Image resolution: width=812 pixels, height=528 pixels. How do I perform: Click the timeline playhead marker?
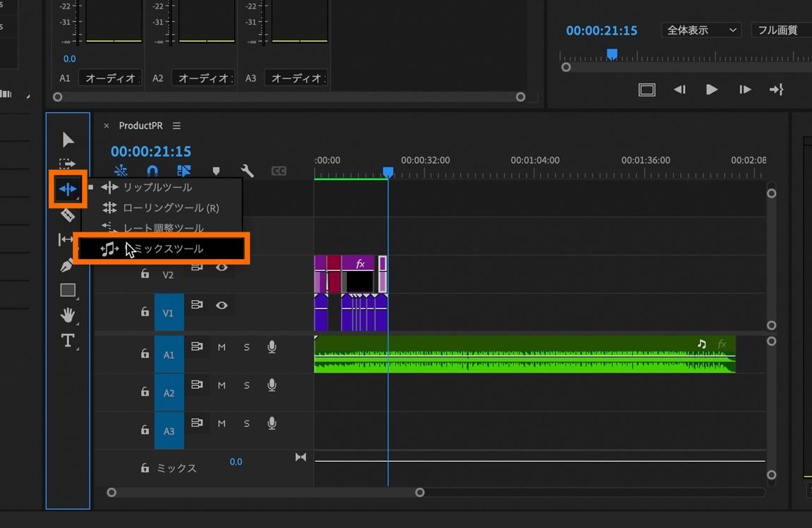[388, 172]
